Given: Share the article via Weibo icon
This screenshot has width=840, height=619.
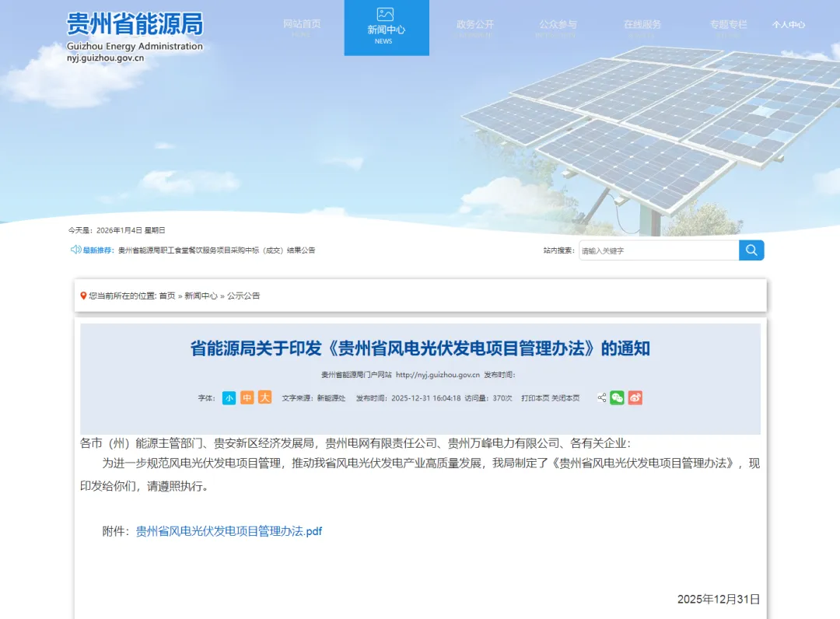Looking at the screenshot, I should pos(635,397).
